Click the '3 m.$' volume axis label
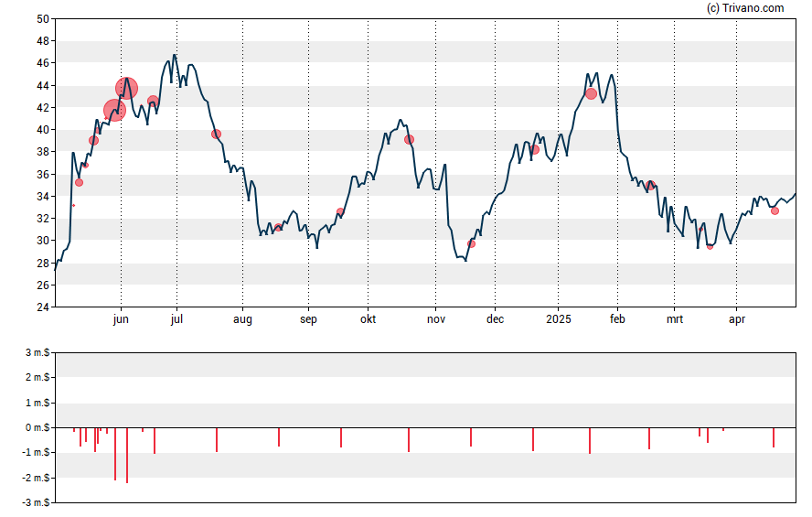The width and height of the screenshot is (812, 517). point(37,352)
